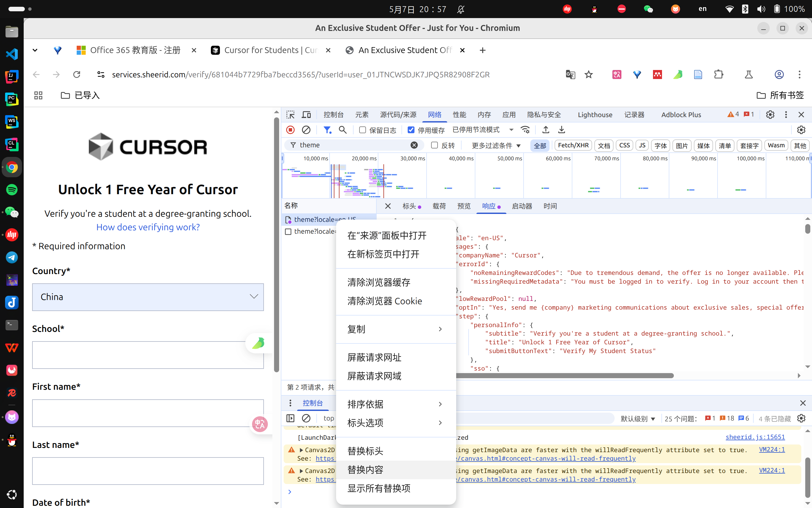This screenshot has width=812, height=508.
Task: Open Telegram from the dock
Action: (12, 257)
